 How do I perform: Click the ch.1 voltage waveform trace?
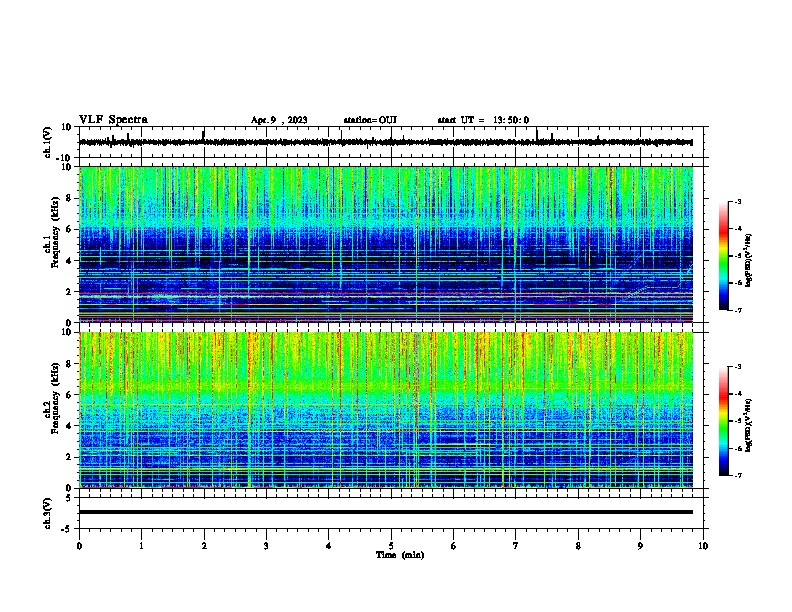click(x=386, y=142)
